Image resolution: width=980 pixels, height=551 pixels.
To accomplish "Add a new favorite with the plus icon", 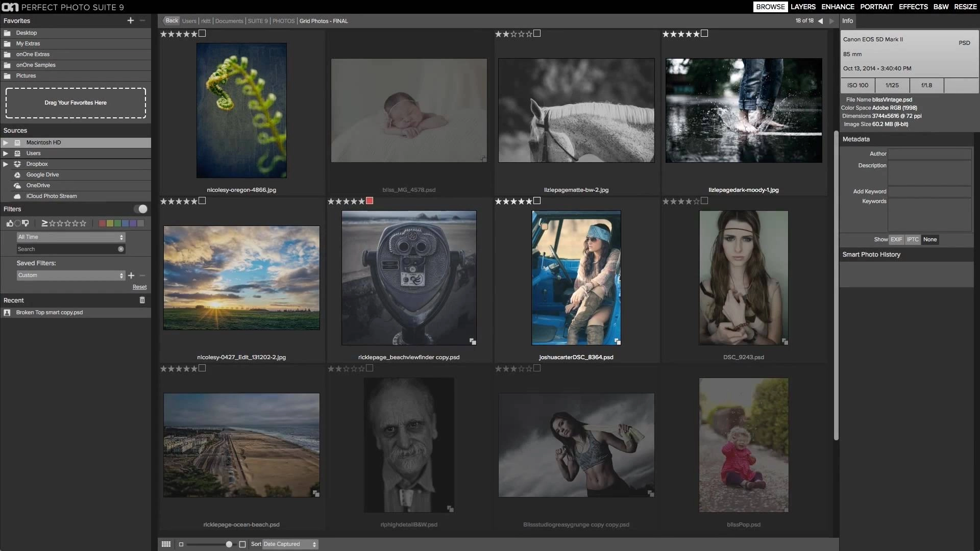I will coord(131,20).
